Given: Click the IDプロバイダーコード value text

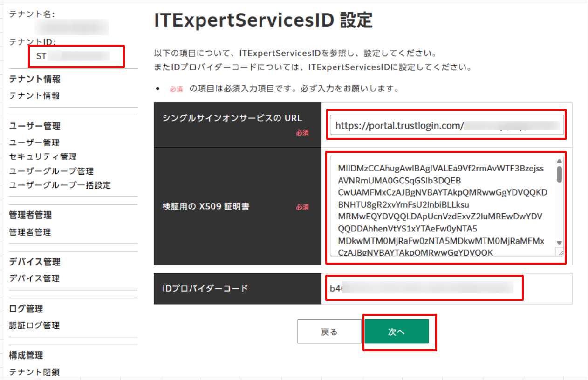Looking at the screenshot, I should click(x=422, y=288).
